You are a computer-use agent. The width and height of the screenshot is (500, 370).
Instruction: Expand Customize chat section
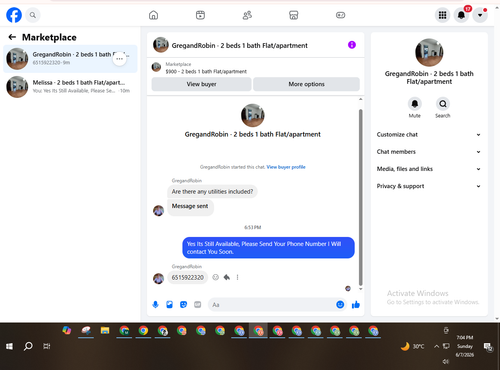pos(429,135)
